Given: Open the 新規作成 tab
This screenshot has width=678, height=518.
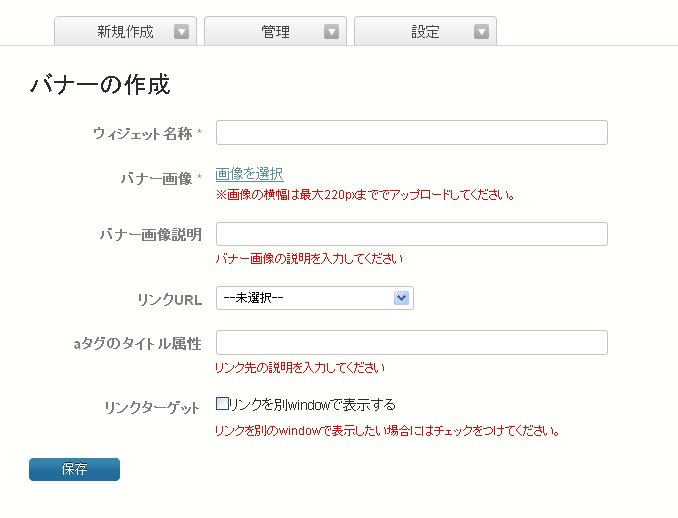Looking at the screenshot, I should click(x=125, y=31).
